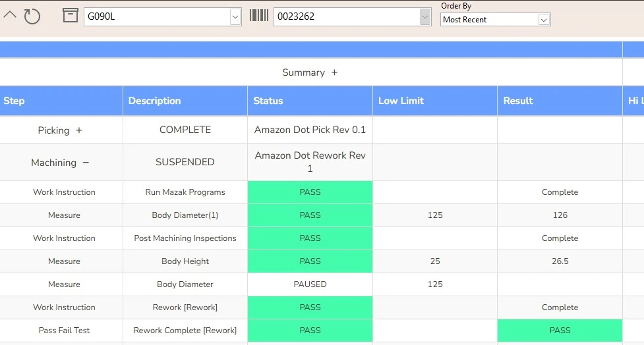Click the Description column header
This screenshot has height=345, width=644.
coord(154,101)
